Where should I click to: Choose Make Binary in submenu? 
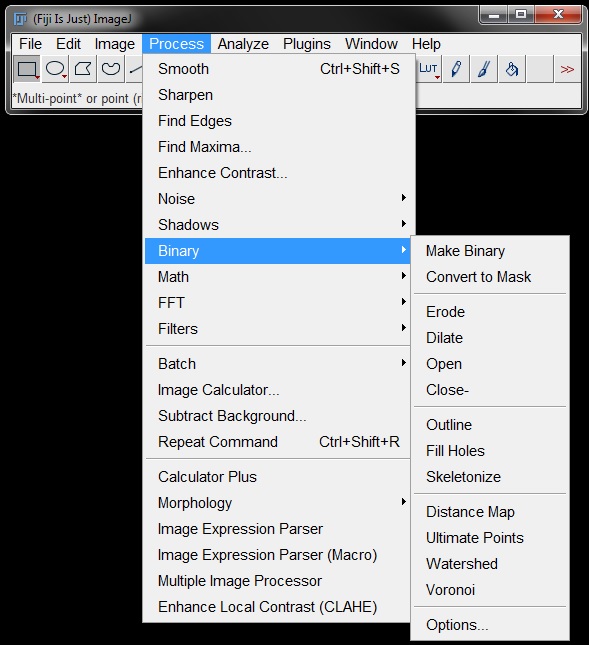click(490, 251)
